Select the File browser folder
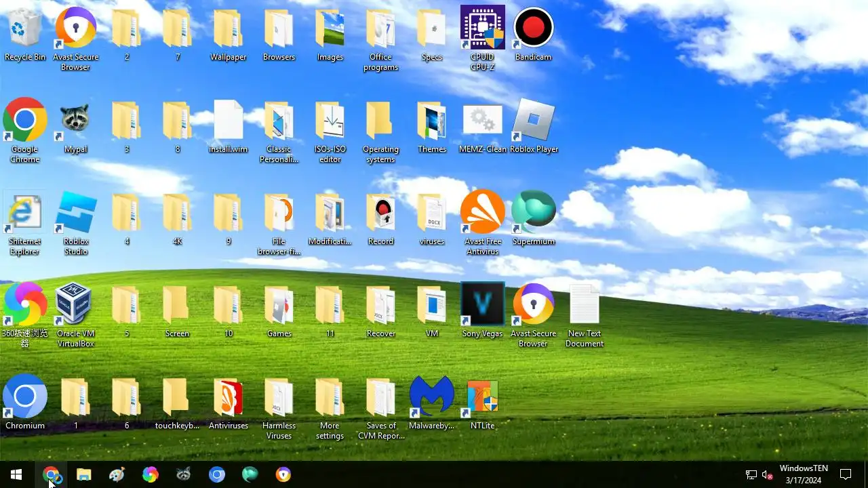 [279, 224]
